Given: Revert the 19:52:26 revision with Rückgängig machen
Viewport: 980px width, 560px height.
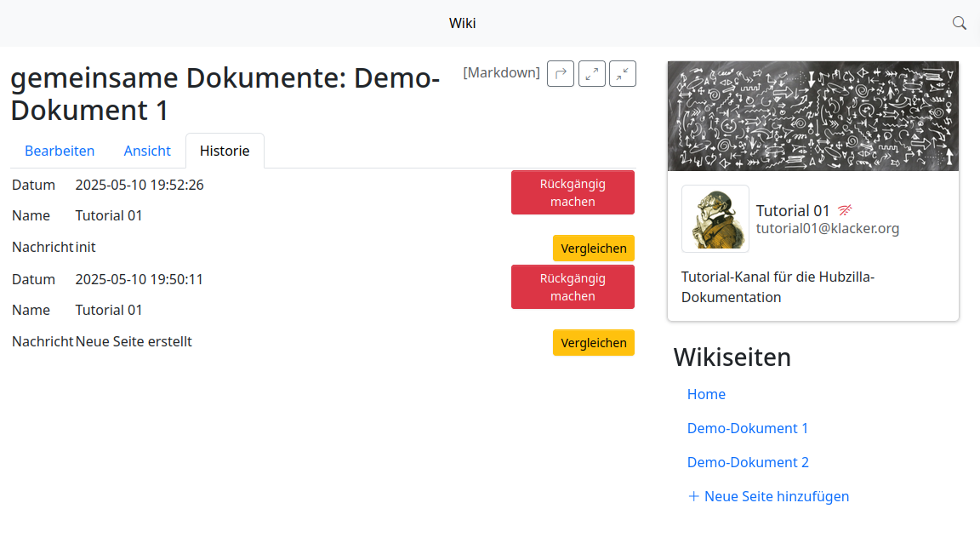Looking at the screenshot, I should (x=573, y=192).
